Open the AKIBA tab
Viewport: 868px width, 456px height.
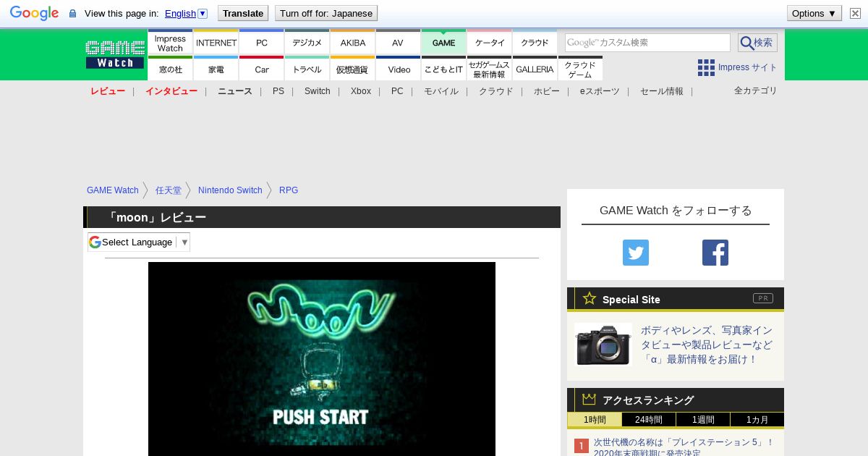352,42
